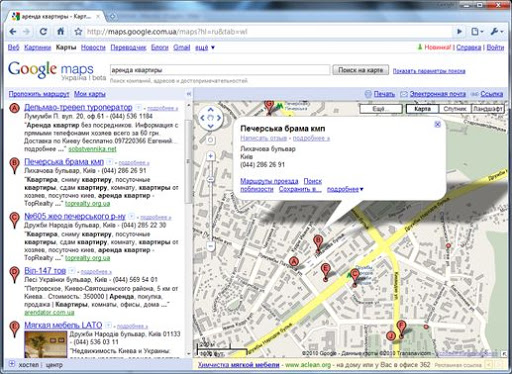Click the Войти sign-in link
Screen dimensions: 512x374
point(495,47)
